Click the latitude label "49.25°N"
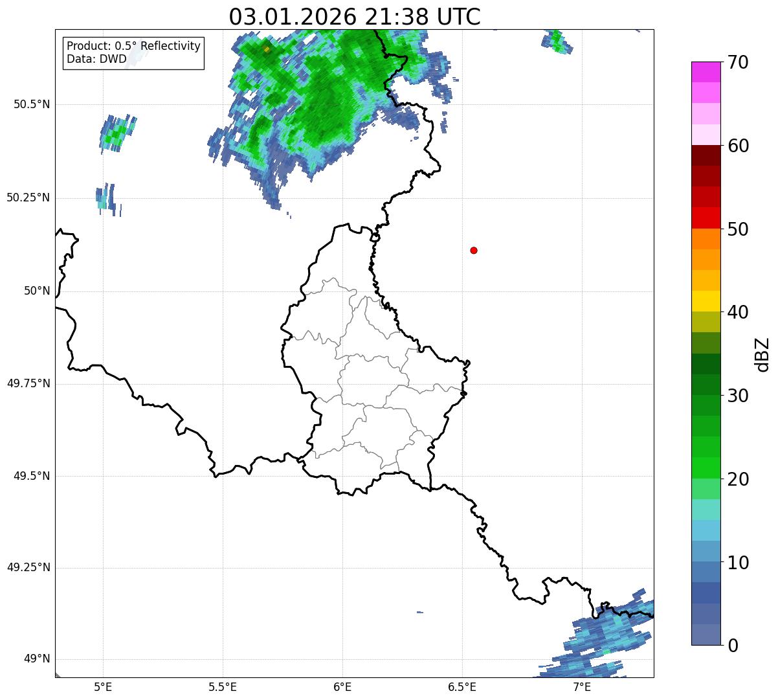This screenshot has height=700, width=778. 28,568
